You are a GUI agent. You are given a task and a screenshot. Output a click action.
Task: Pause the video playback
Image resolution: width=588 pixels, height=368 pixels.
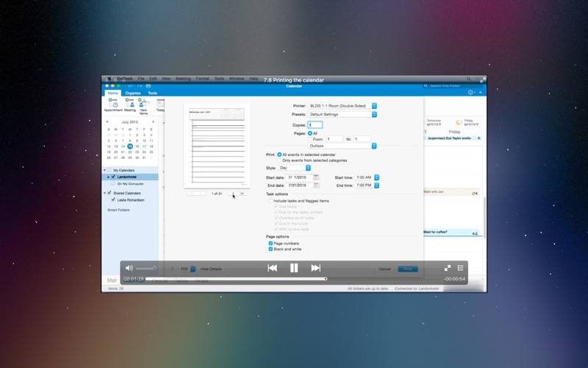pos(294,268)
